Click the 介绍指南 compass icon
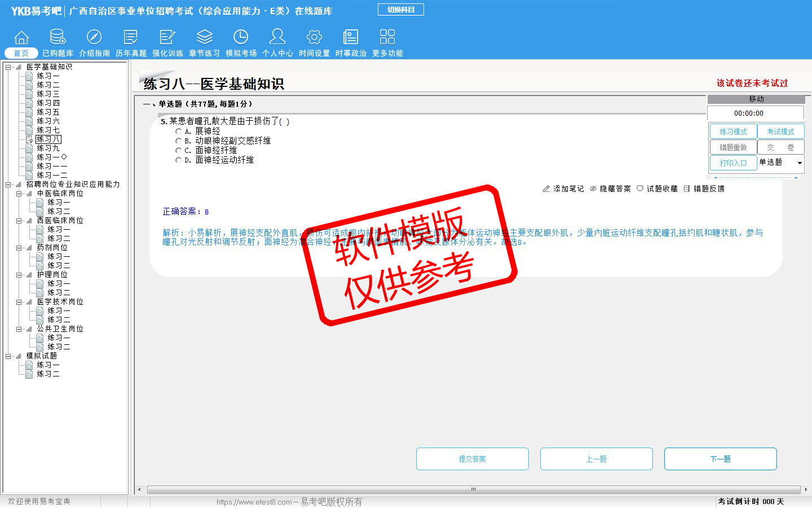 pos(94,37)
